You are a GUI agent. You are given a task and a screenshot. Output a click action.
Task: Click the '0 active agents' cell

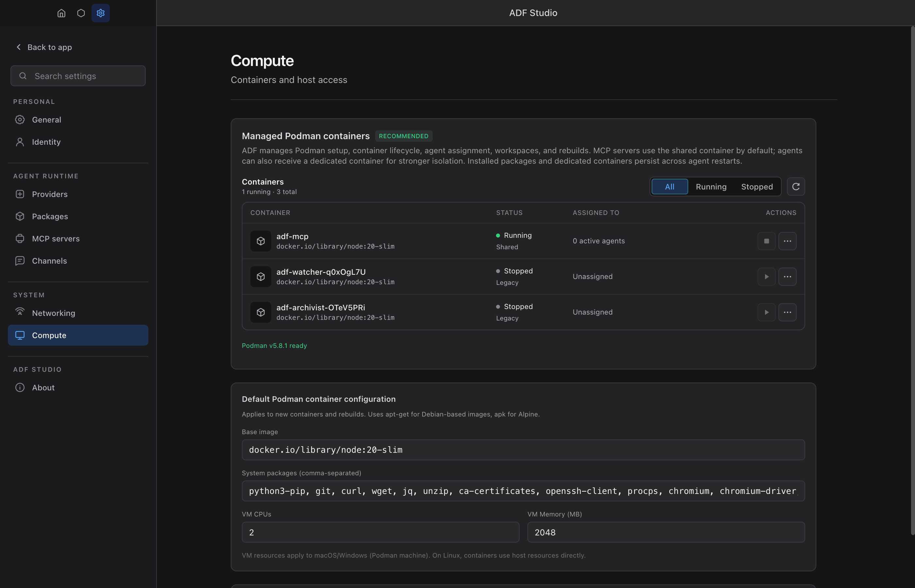pos(599,241)
